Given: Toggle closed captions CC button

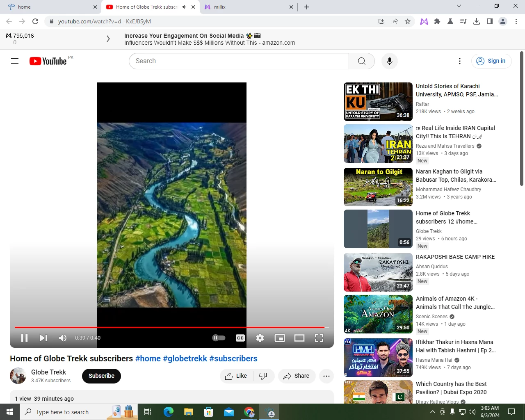Looking at the screenshot, I should pos(240,338).
